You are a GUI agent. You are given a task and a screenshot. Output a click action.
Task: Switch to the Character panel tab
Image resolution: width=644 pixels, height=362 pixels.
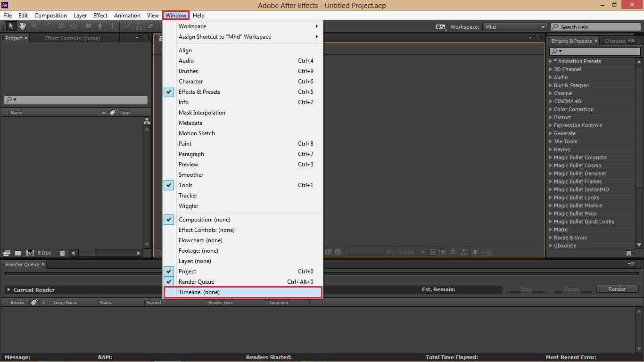(x=615, y=41)
